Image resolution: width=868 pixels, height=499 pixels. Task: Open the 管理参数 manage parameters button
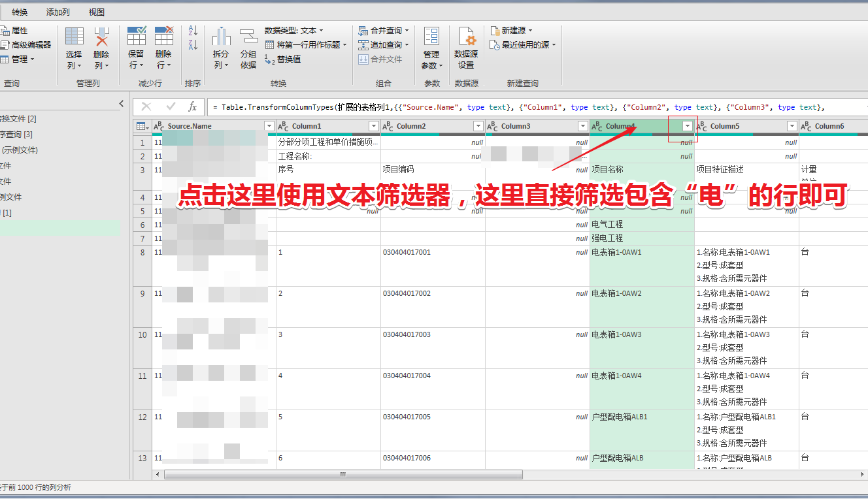click(431, 48)
